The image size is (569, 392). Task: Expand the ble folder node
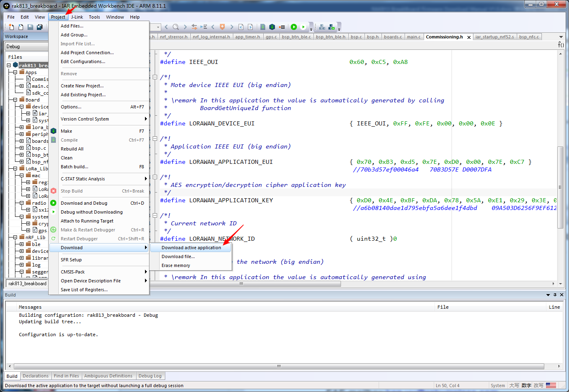[21, 244]
